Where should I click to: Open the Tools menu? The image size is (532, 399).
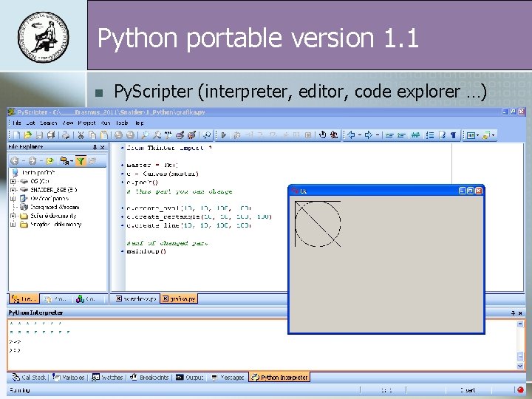[122, 123]
